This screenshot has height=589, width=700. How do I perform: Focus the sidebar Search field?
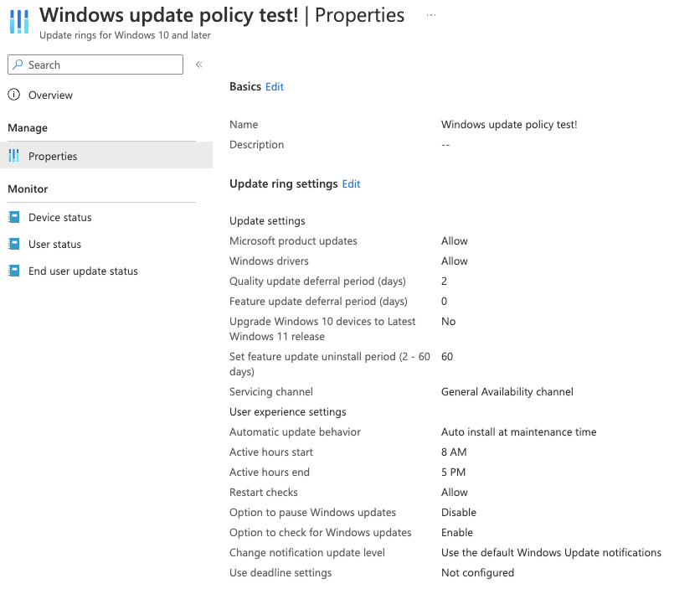pos(102,65)
